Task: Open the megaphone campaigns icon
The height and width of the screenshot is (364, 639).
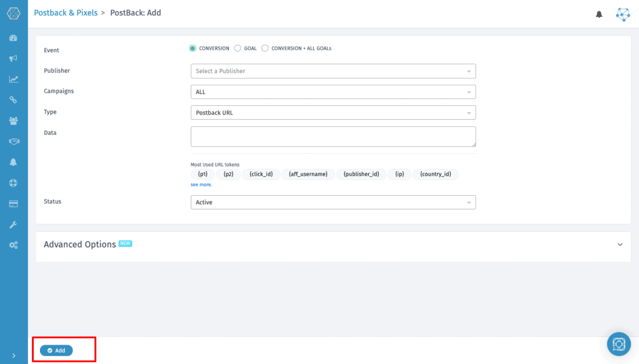Action: pyautogui.click(x=14, y=59)
